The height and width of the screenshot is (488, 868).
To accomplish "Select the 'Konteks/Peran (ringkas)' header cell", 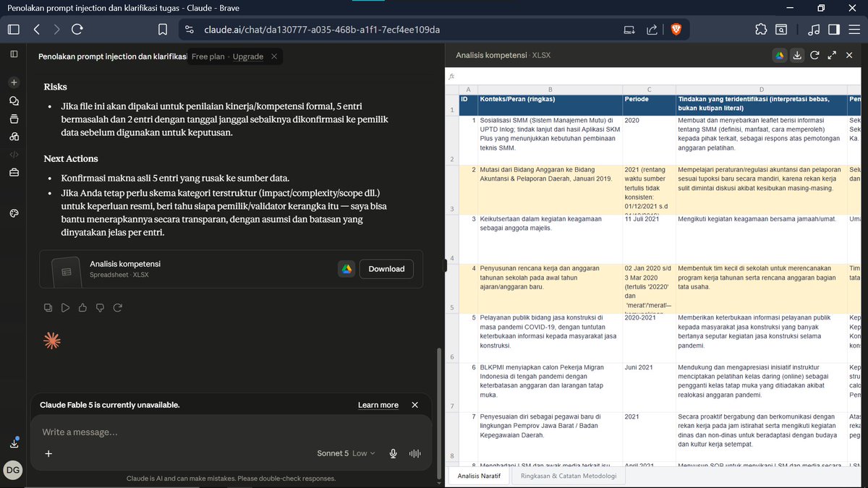I will (x=550, y=105).
